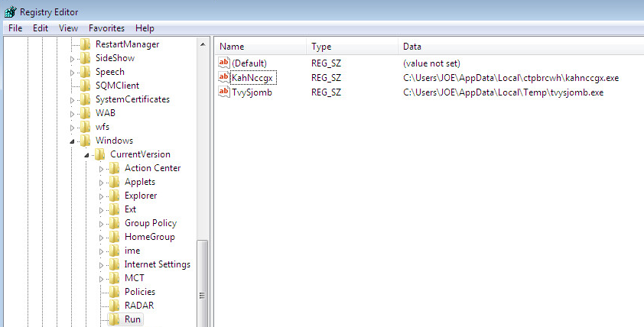Select the (Default) string value icon
Image resolution: width=644 pixels, height=327 pixels.
(224, 63)
